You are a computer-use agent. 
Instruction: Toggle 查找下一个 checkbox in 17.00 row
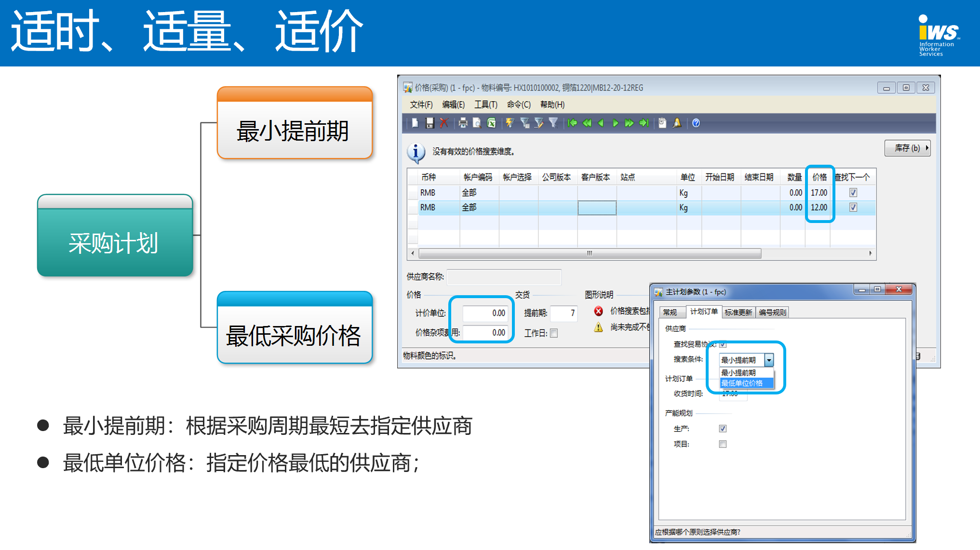tap(853, 193)
